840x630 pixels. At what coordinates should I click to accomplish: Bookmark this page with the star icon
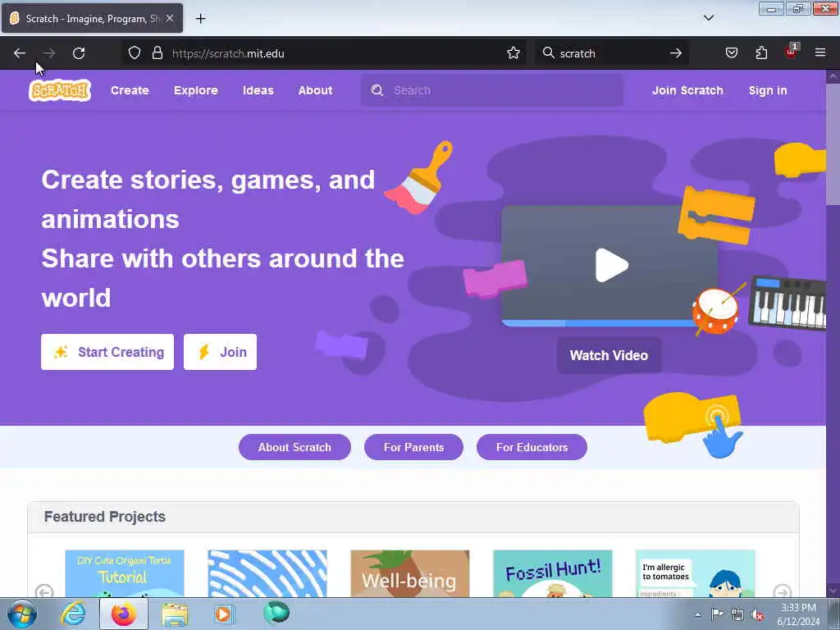(x=514, y=52)
